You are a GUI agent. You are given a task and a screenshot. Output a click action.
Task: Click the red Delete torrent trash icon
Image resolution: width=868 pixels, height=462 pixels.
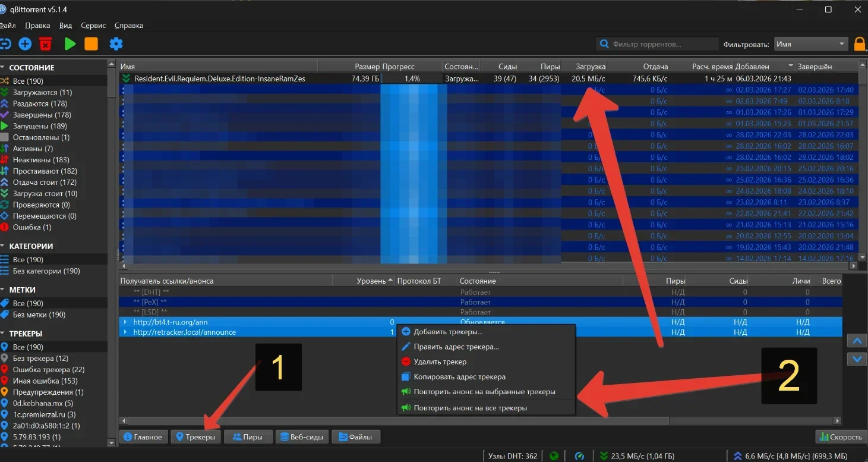tap(46, 44)
